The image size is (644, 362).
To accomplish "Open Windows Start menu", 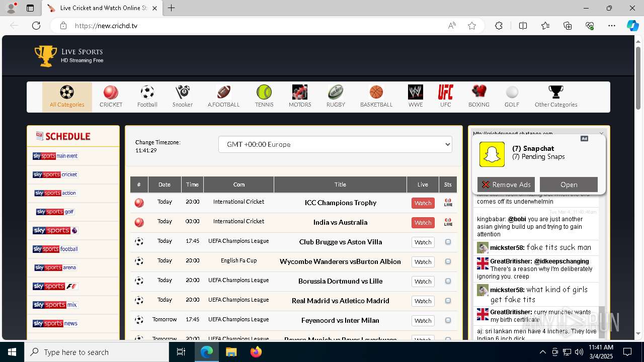I will [x=12, y=352].
